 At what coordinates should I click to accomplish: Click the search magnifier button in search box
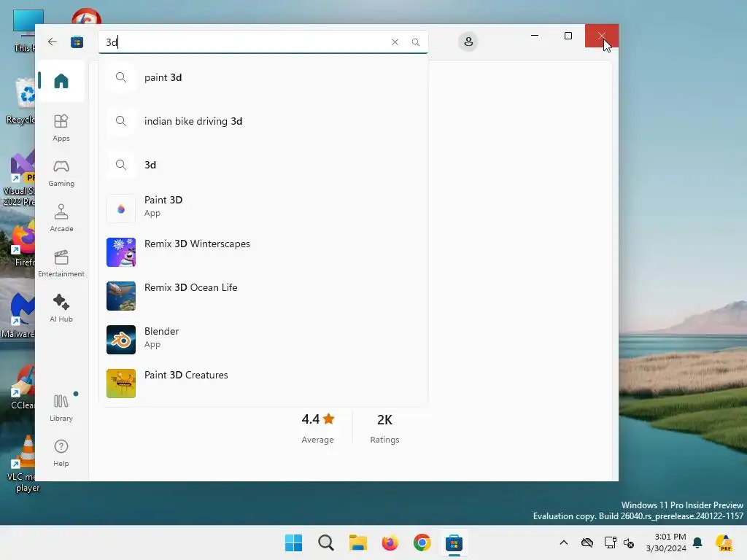point(415,42)
